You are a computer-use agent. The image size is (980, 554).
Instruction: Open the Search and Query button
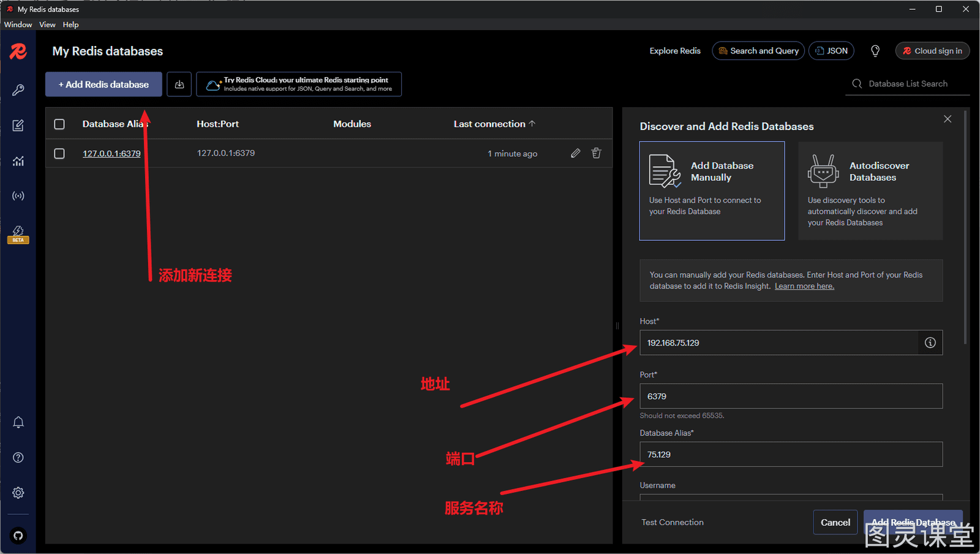pos(758,51)
